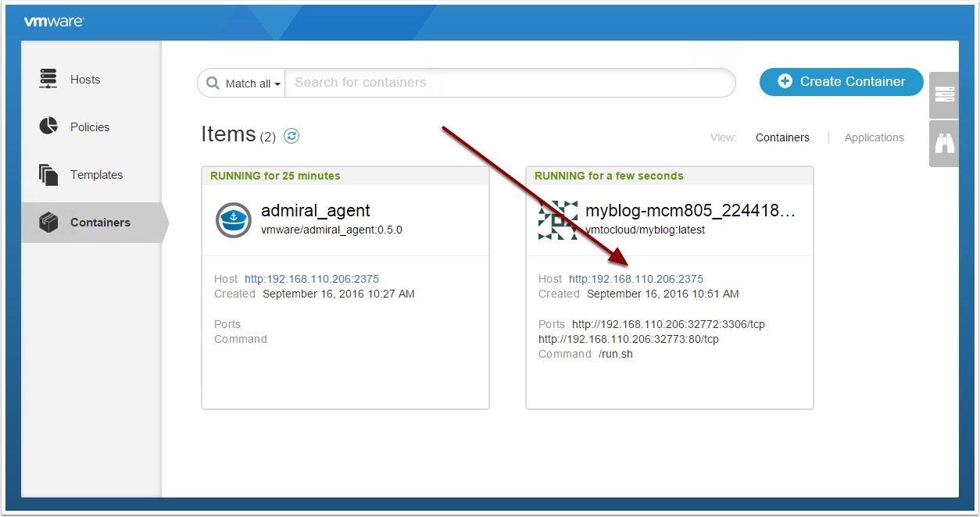Open admiral_agent host link 192.168.110.206:2375
The image size is (980, 517).
point(312,279)
